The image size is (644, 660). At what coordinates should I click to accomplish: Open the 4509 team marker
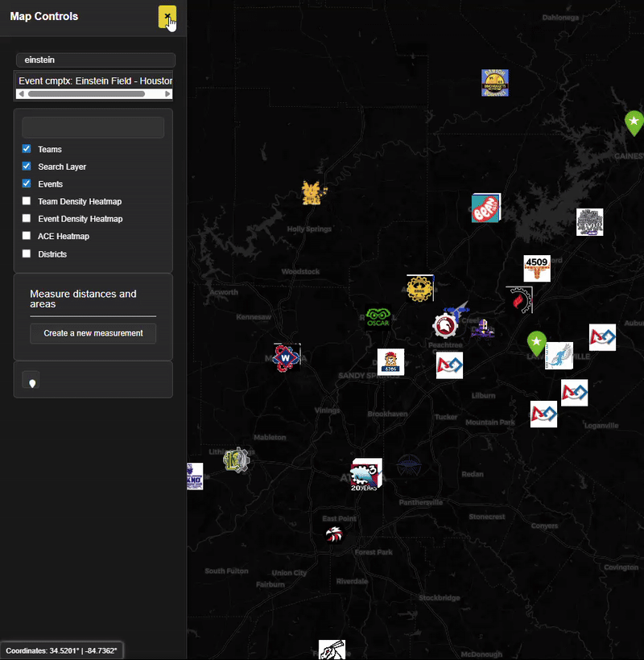[537, 269]
